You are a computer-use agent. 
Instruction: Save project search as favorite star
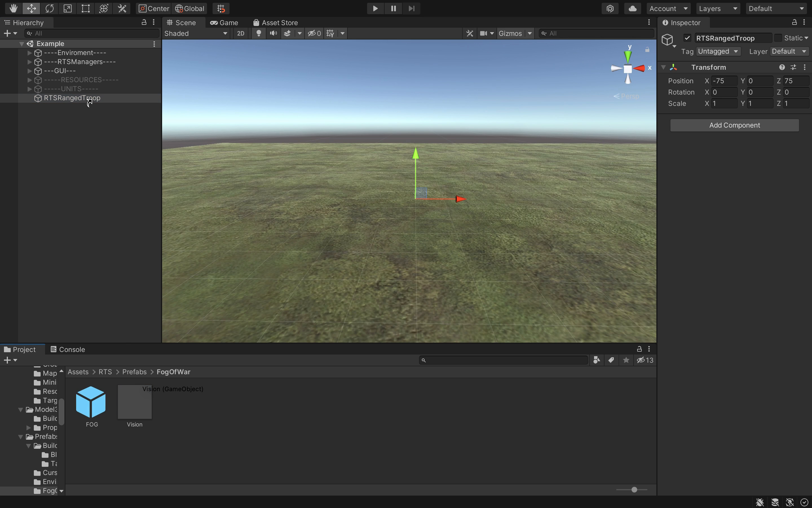626,360
